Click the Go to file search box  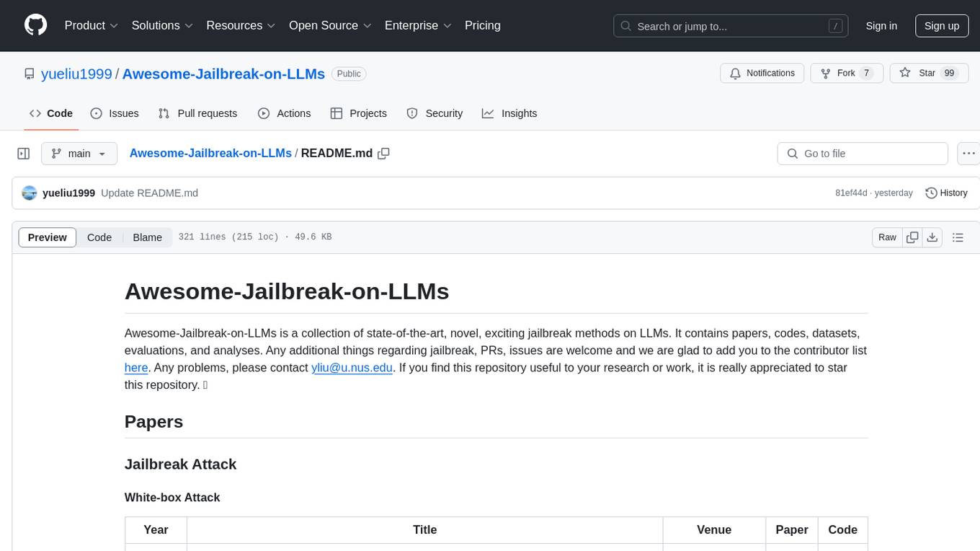tap(863, 154)
